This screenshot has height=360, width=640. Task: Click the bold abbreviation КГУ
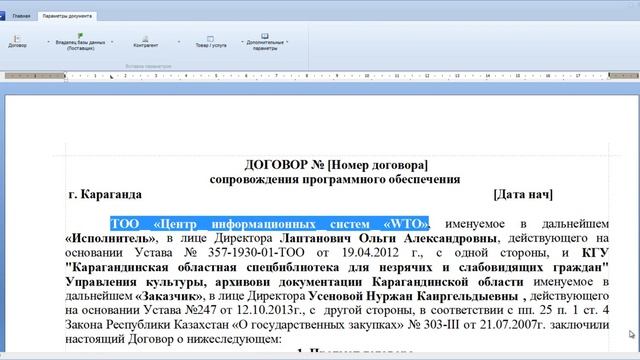click(x=596, y=253)
